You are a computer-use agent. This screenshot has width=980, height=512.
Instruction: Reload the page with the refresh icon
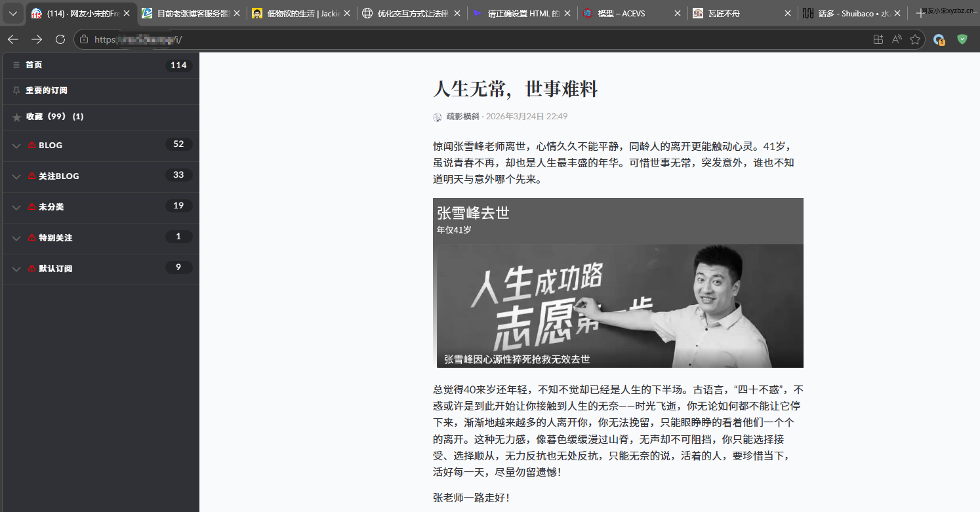coord(60,39)
